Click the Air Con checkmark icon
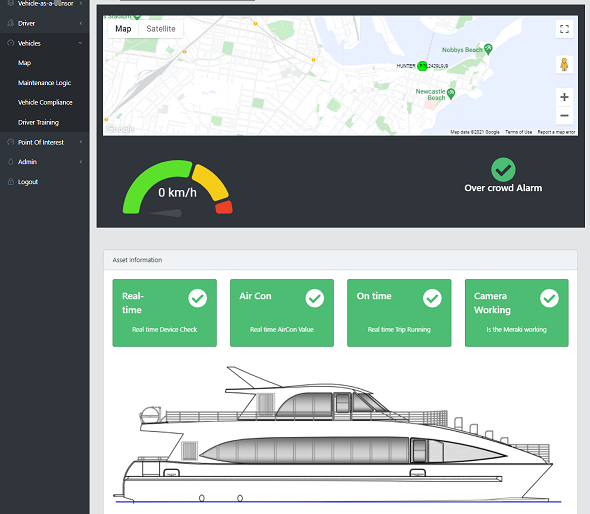Viewport: 590px width, 514px height. click(x=315, y=298)
